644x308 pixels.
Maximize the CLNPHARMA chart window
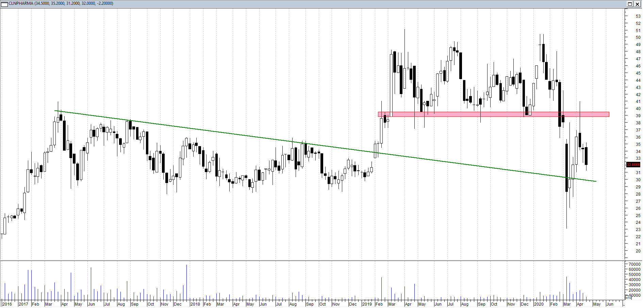coord(630,4)
